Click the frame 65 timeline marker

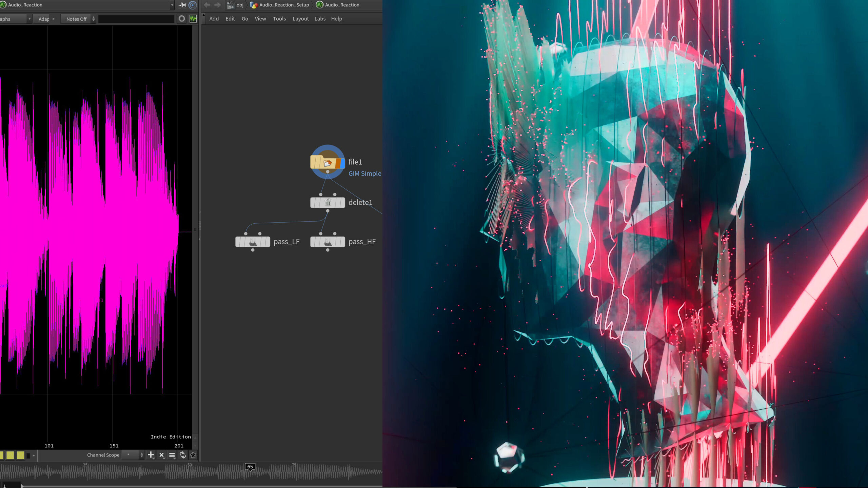[250, 467]
